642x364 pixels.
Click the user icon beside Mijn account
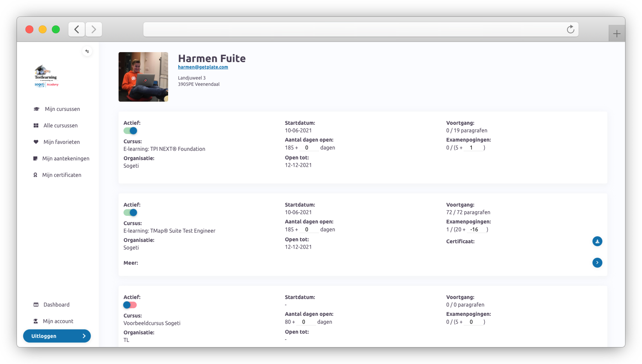[x=36, y=321]
